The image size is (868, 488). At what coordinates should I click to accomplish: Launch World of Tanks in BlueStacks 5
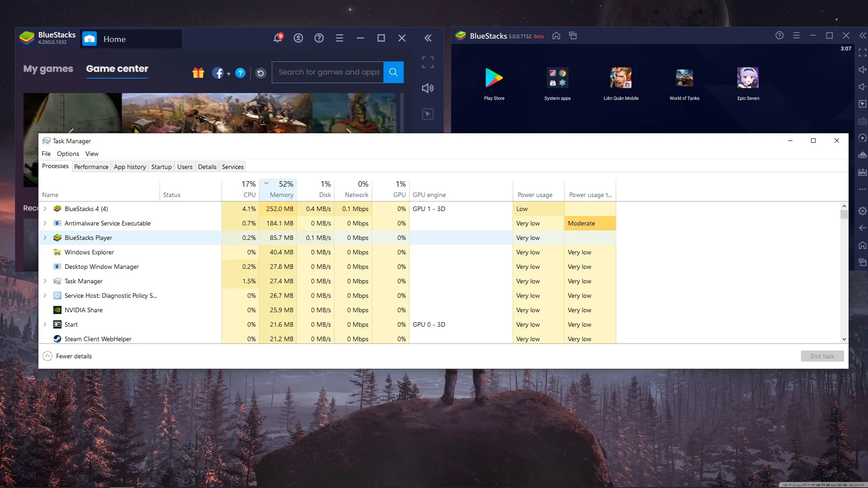684,84
